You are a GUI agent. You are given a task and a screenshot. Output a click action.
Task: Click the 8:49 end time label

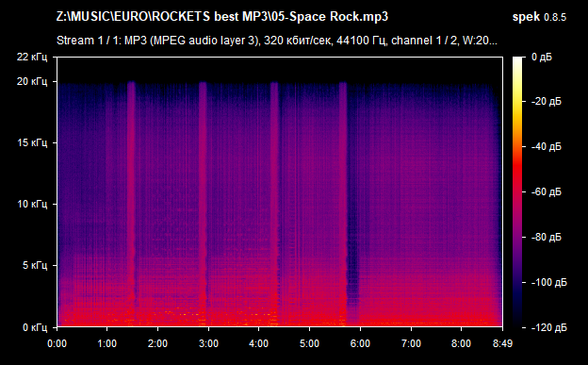point(502,343)
